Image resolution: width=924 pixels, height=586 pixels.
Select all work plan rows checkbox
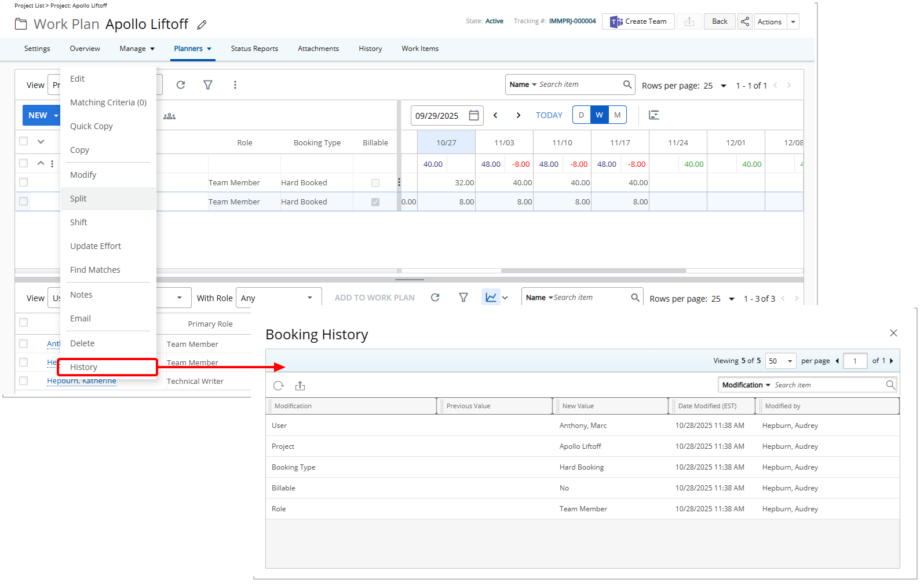[24, 141]
